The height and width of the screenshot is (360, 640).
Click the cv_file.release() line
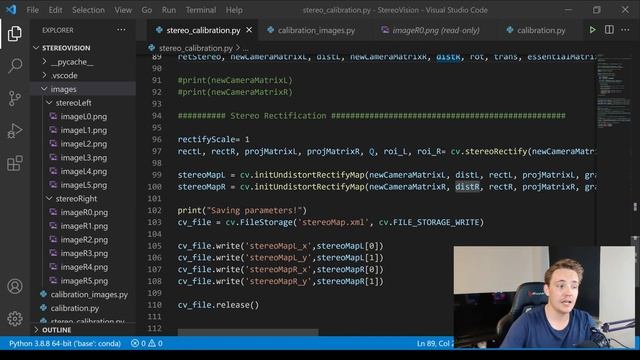click(218, 305)
